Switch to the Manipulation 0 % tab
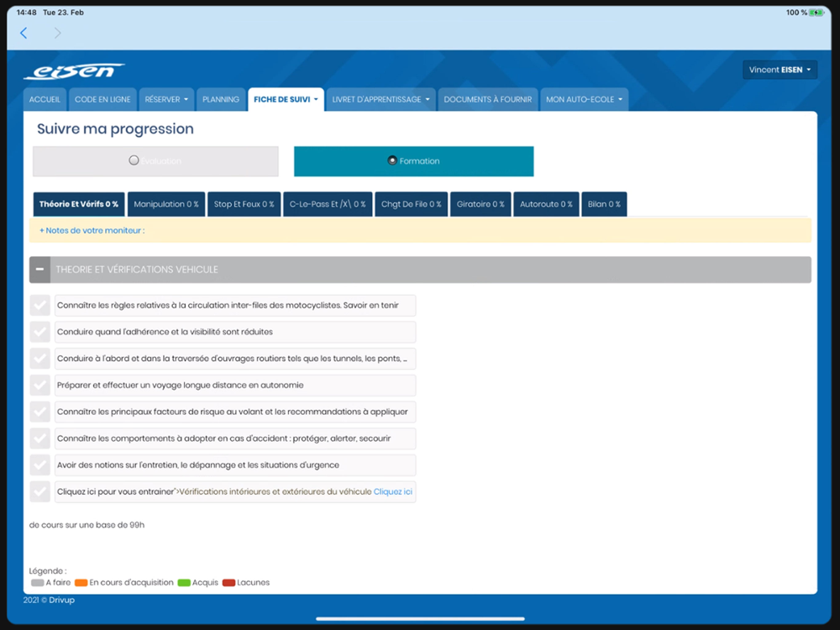The height and width of the screenshot is (630, 840). (166, 204)
